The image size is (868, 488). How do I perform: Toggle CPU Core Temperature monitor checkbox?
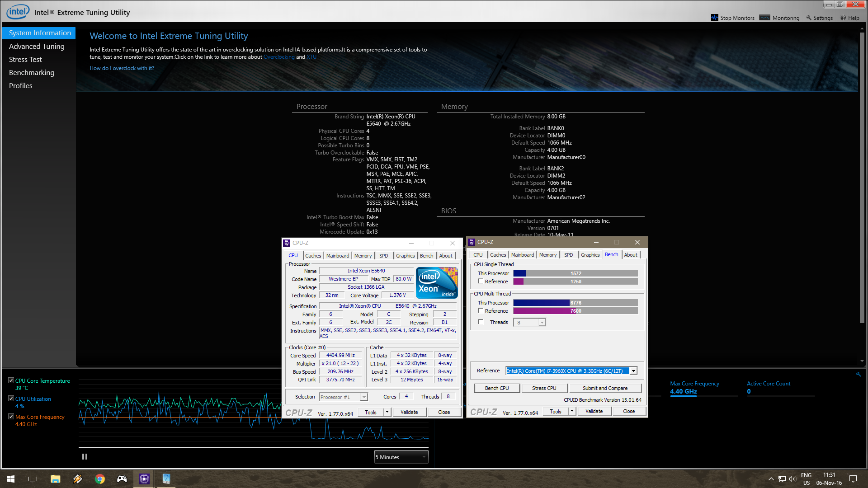(11, 380)
